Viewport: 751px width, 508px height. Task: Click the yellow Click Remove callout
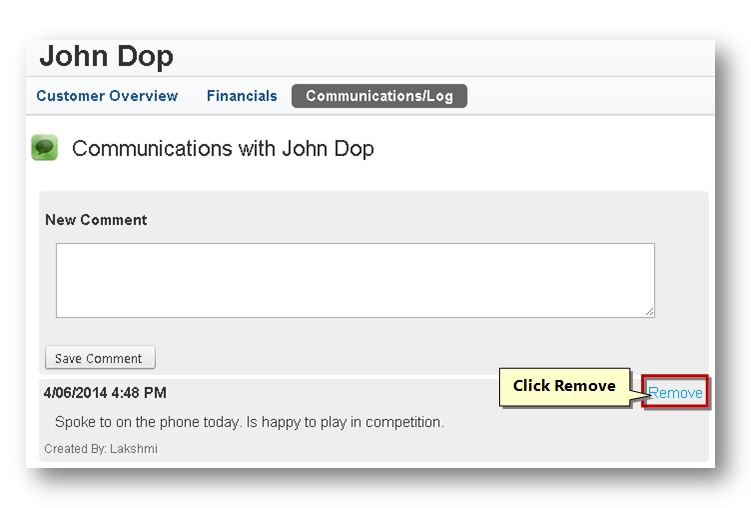pyautogui.click(x=564, y=387)
